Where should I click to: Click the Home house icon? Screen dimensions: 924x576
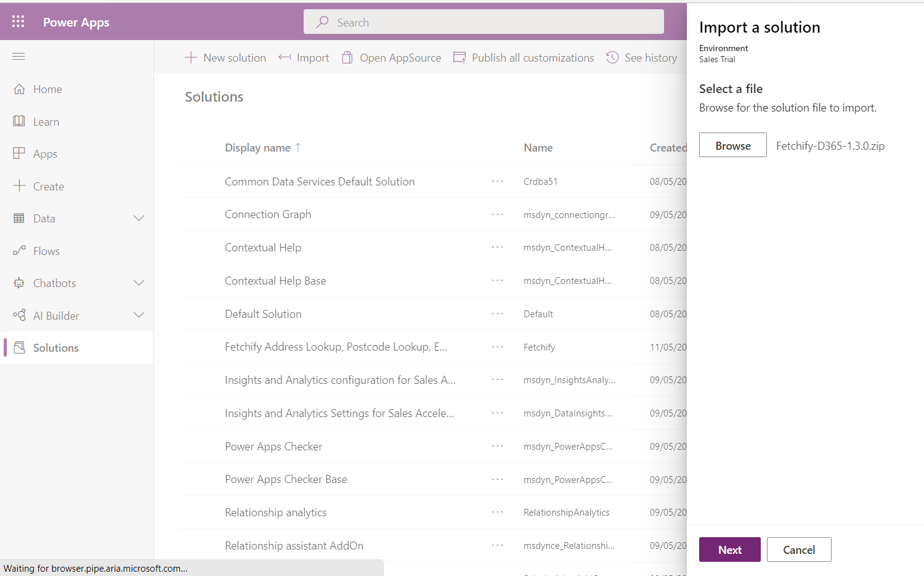(x=19, y=89)
